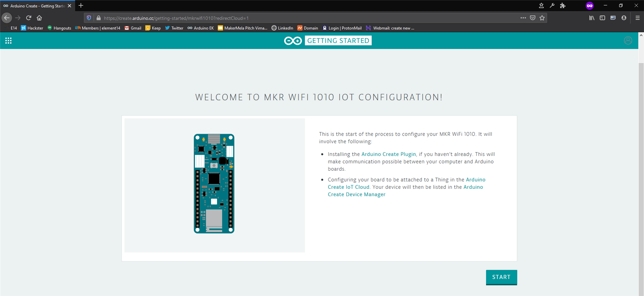Open the Library bookmarks panel
This screenshot has height=296, width=644.
[x=592, y=18]
